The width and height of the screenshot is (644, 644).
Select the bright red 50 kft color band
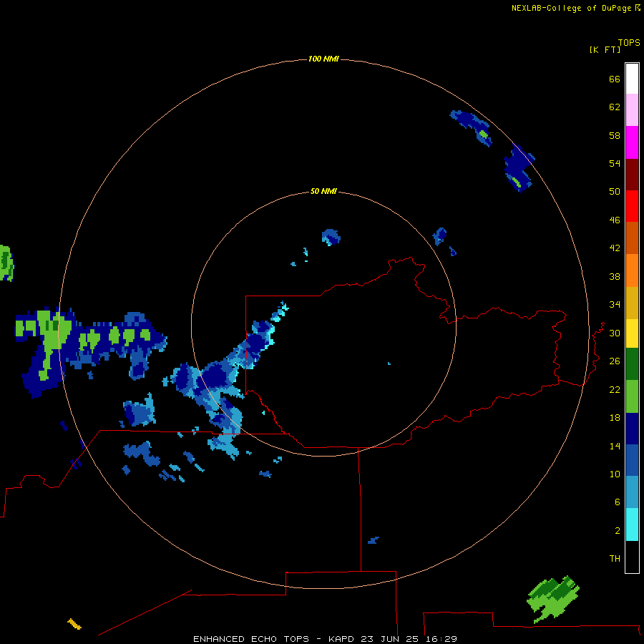(x=632, y=206)
